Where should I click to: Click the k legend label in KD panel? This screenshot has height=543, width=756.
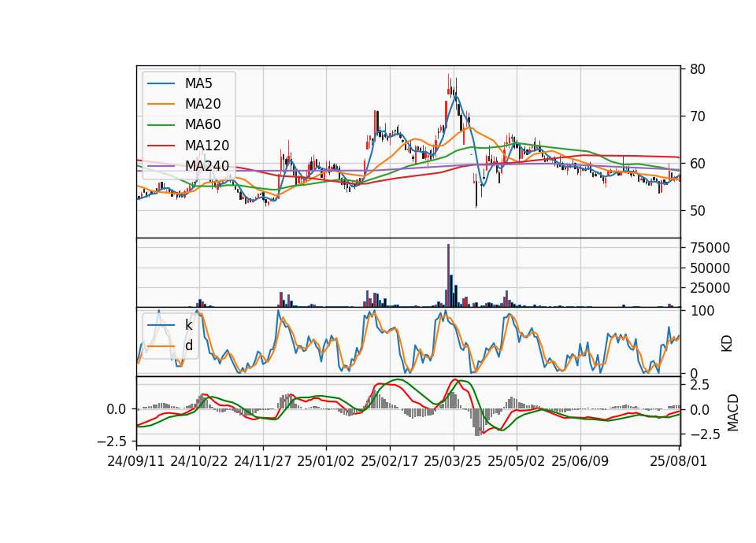pyautogui.click(x=188, y=325)
